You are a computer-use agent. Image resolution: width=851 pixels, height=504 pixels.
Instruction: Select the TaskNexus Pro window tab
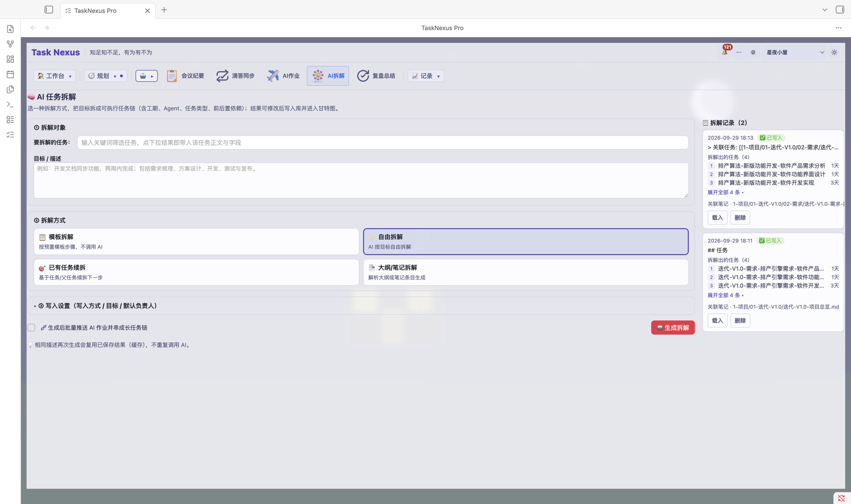coord(107,10)
